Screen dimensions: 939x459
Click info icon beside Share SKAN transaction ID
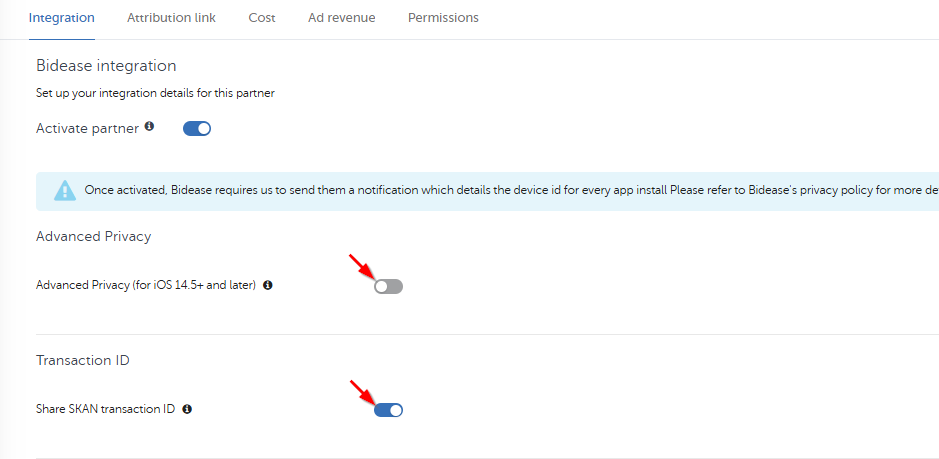pyautogui.click(x=187, y=409)
